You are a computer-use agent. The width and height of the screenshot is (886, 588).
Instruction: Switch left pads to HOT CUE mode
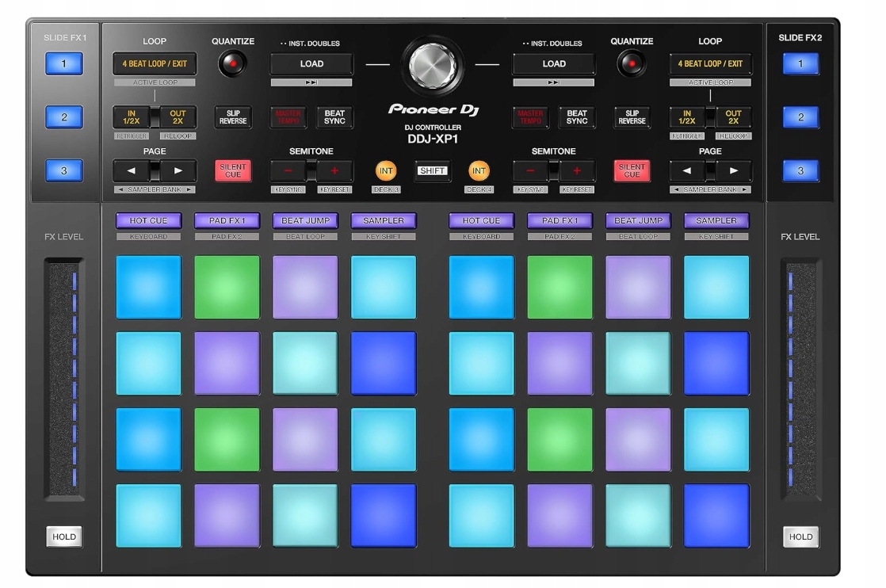149,221
